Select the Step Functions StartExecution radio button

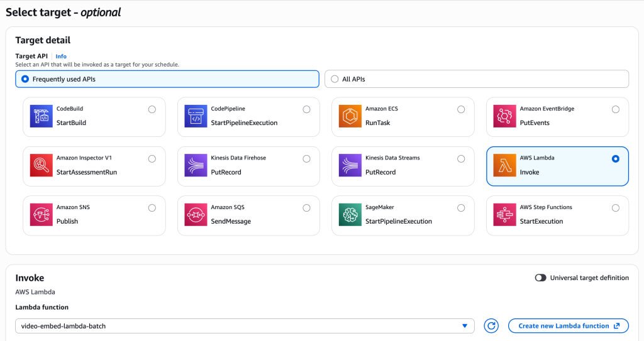pyautogui.click(x=615, y=208)
